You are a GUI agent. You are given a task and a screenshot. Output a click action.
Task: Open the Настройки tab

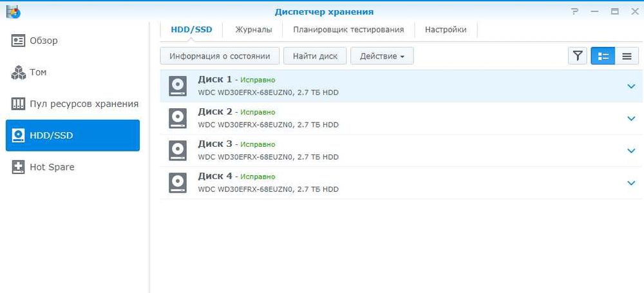point(446,30)
